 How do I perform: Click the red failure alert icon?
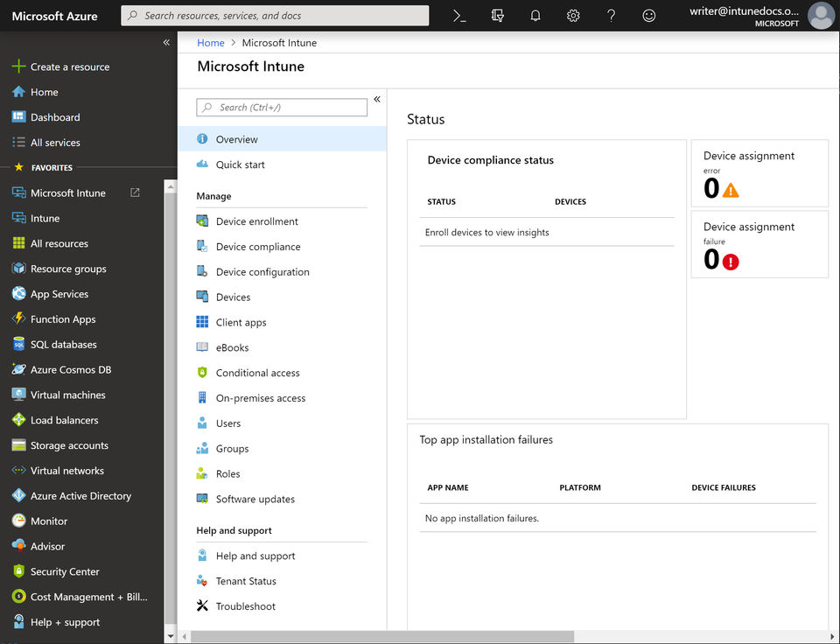click(731, 261)
